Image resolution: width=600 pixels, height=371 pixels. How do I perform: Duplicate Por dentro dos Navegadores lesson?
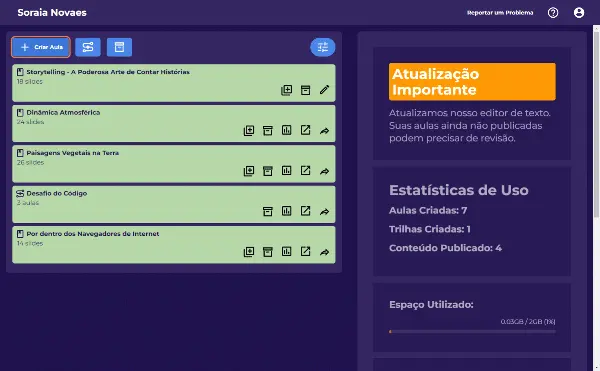249,252
